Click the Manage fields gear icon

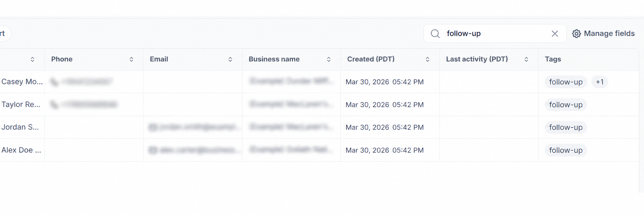576,34
